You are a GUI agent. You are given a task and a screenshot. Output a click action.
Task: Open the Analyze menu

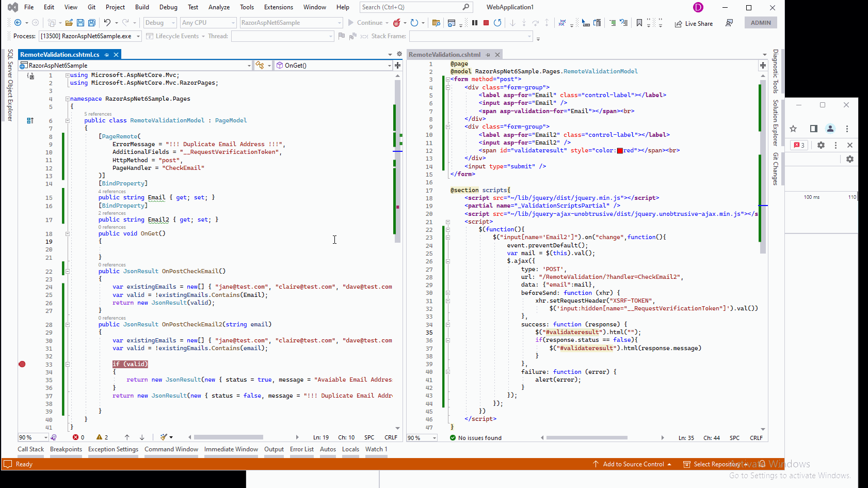coord(219,7)
